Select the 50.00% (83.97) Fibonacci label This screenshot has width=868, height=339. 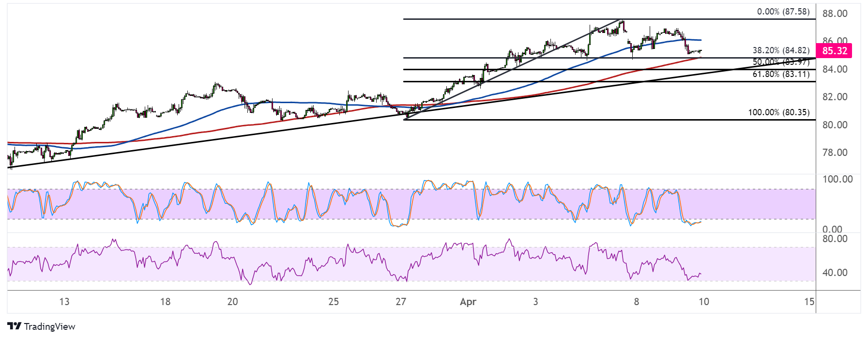tap(781, 62)
